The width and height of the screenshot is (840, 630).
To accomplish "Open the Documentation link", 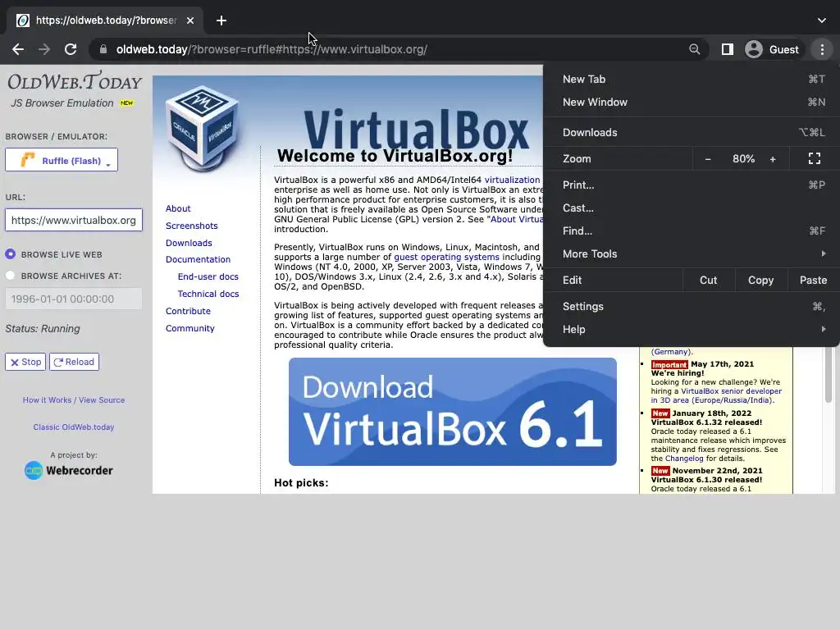I will 198,259.
